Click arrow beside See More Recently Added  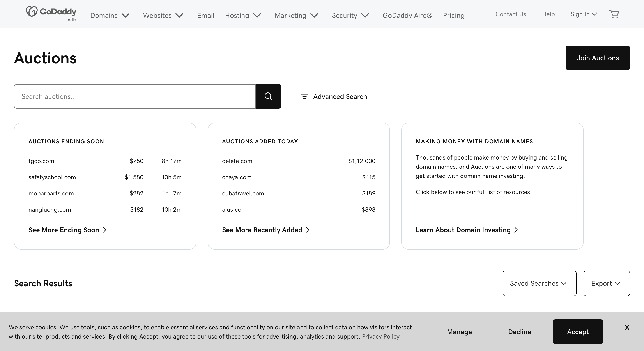tap(308, 230)
